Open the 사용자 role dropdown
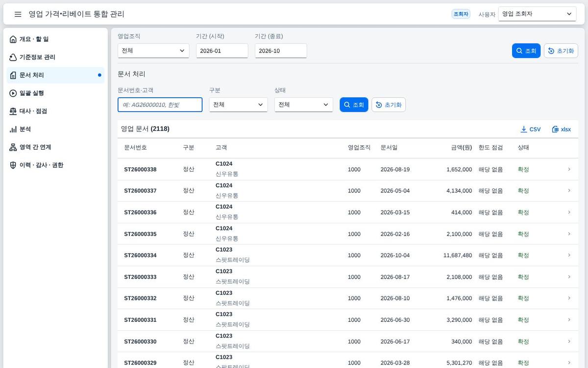The width and height of the screenshot is (588, 368). [537, 14]
